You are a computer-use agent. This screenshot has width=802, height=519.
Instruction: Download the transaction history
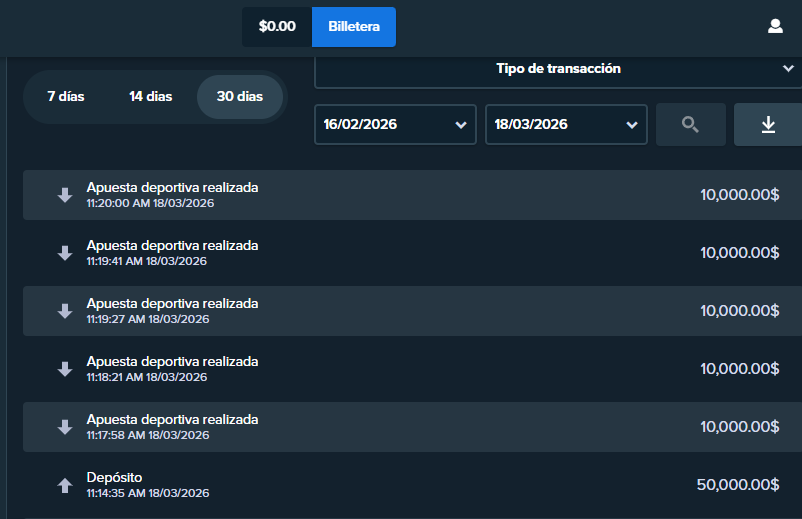coord(768,124)
